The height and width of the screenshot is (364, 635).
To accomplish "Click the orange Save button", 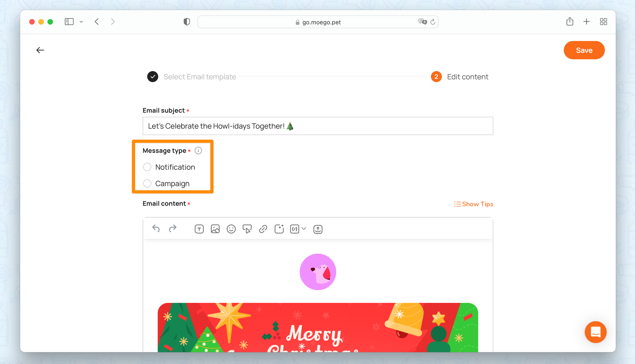I will [x=584, y=50].
